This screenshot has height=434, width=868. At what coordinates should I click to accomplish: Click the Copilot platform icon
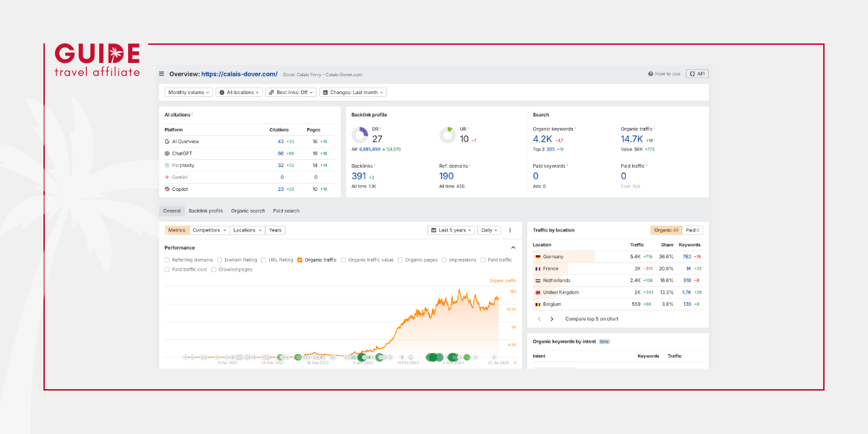(x=167, y=189)
